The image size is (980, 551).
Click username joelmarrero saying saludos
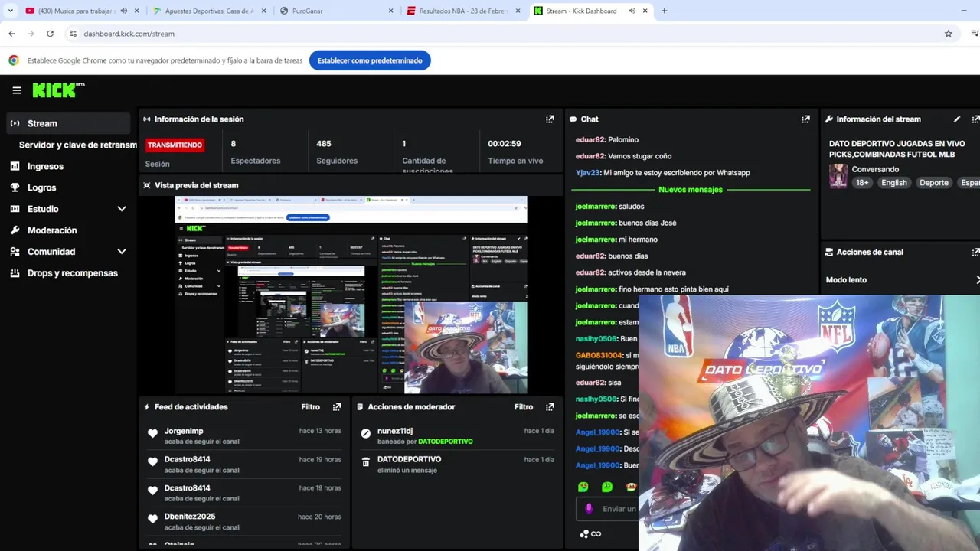(x=596, y=207)
